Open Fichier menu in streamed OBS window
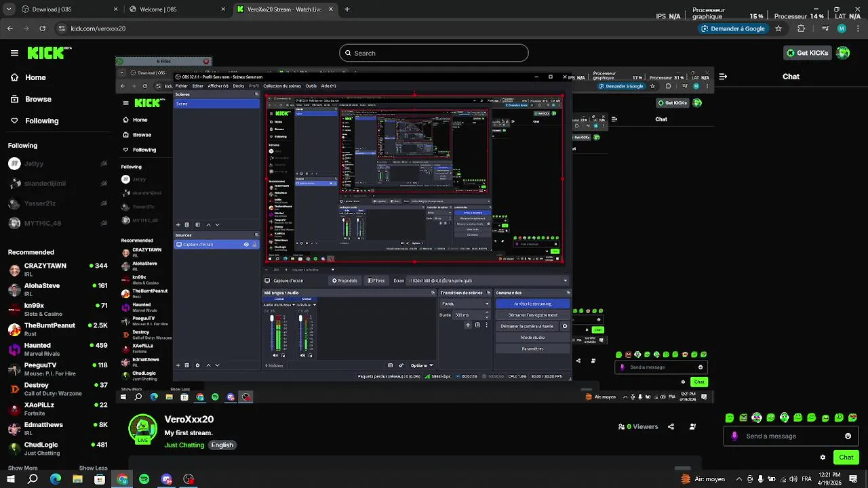This screenshot has width=868, height=488. point(181,86)
